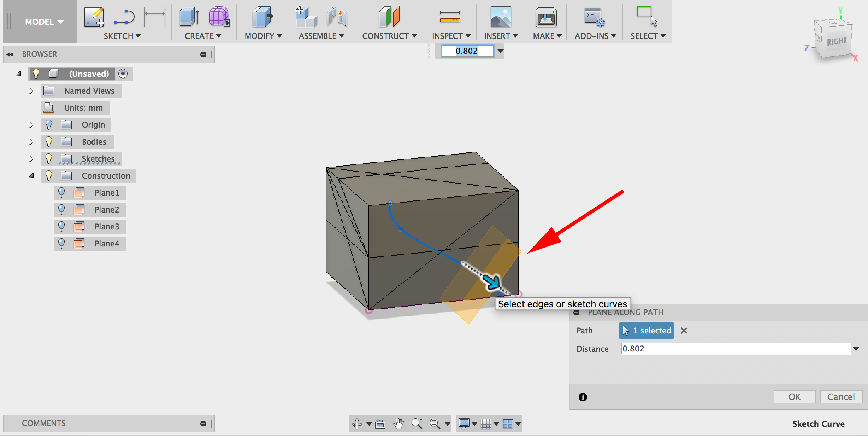Click the blue distance arrow manipulator

[492, 282]
